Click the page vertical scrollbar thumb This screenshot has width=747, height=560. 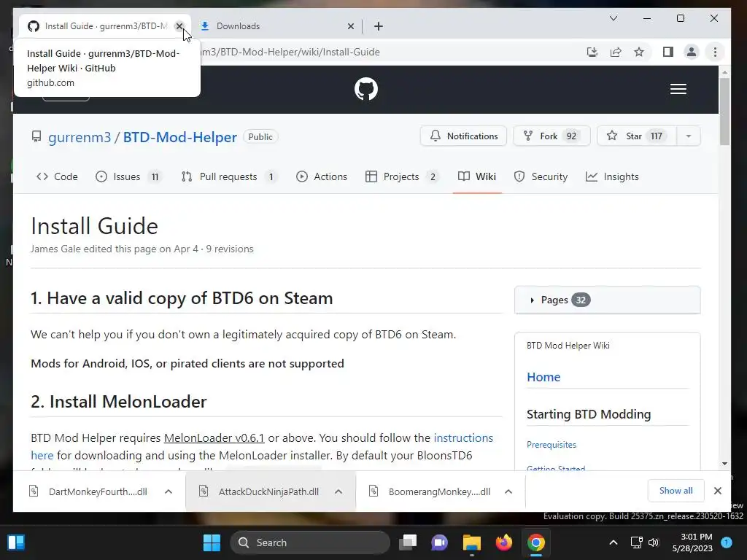(x=724, y=112)
